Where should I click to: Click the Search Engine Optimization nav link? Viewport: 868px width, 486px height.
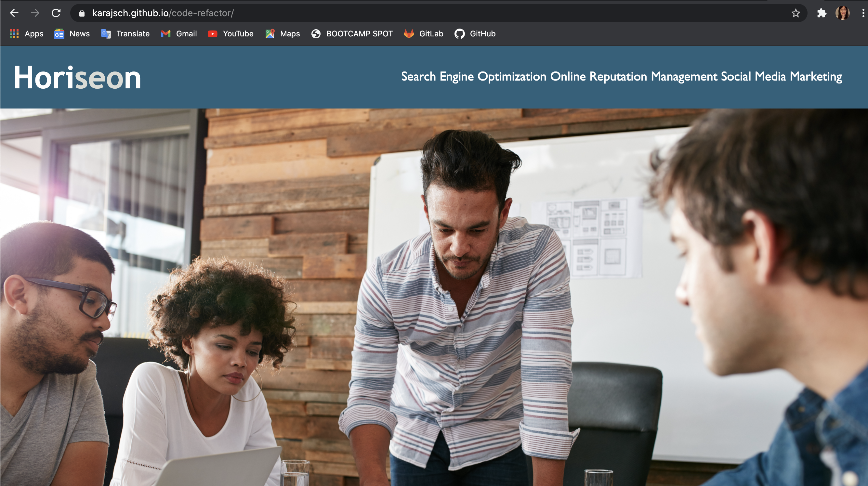473,77
